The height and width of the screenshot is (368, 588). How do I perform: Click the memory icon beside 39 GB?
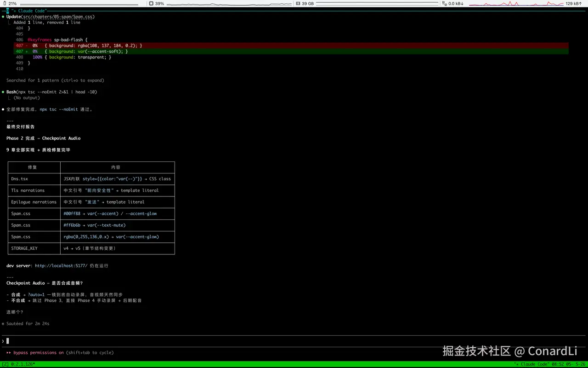pos(298,3)
